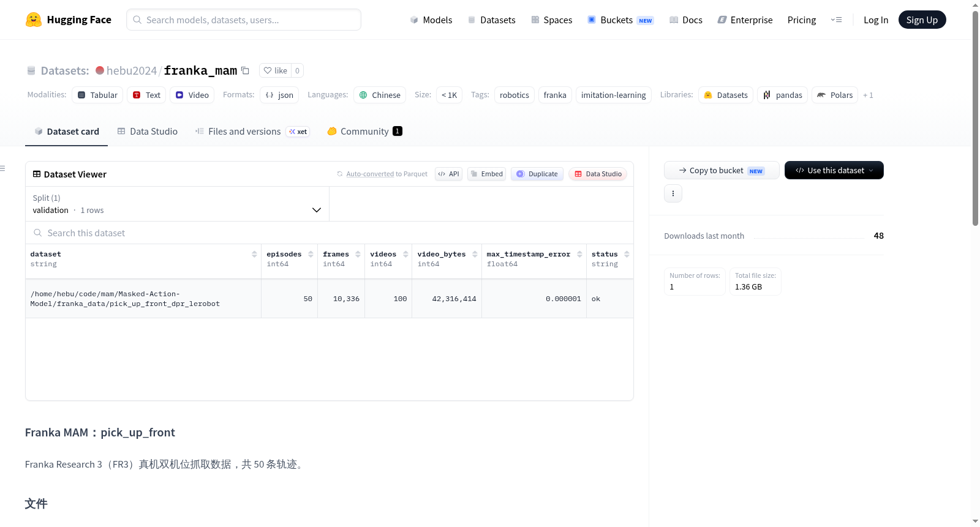Go to Models in the top navigation
This screenshot has width=980, height=527.
point(431,20)
